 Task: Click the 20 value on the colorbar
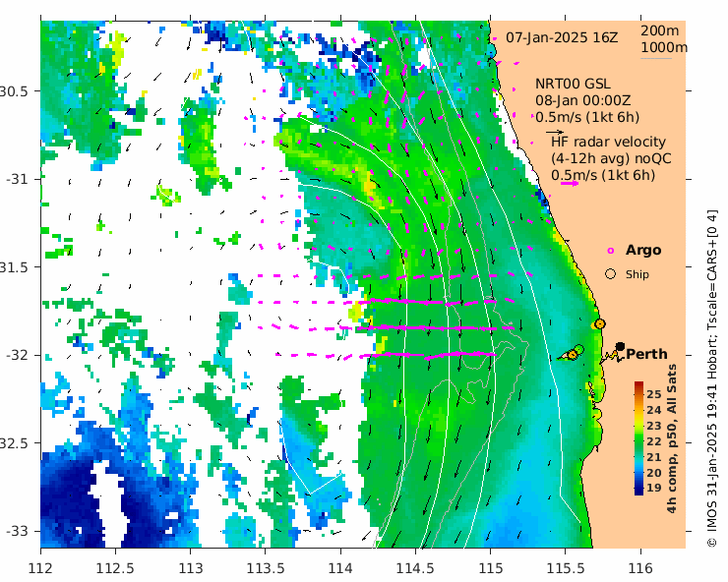coord(653,473)
